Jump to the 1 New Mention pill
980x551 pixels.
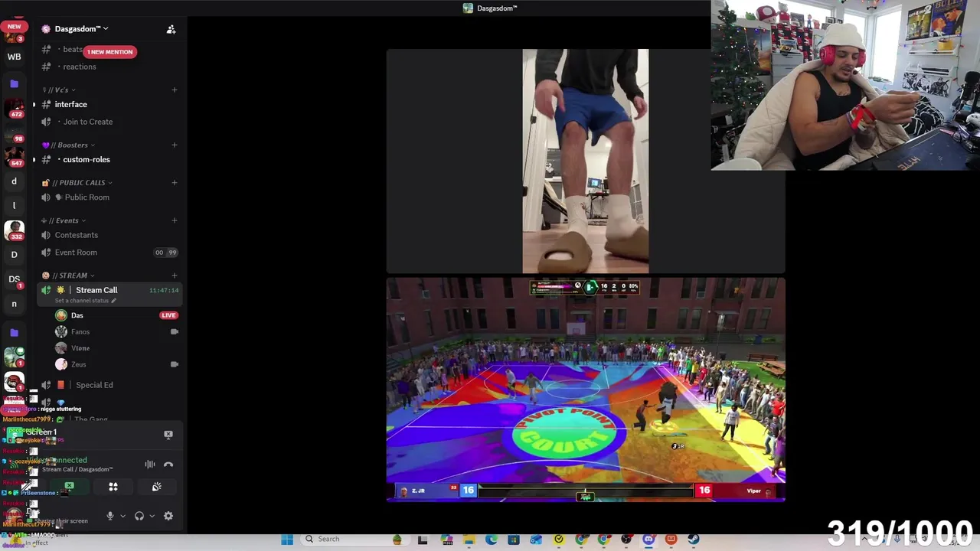pyautogui.click(x=109, y=52)
